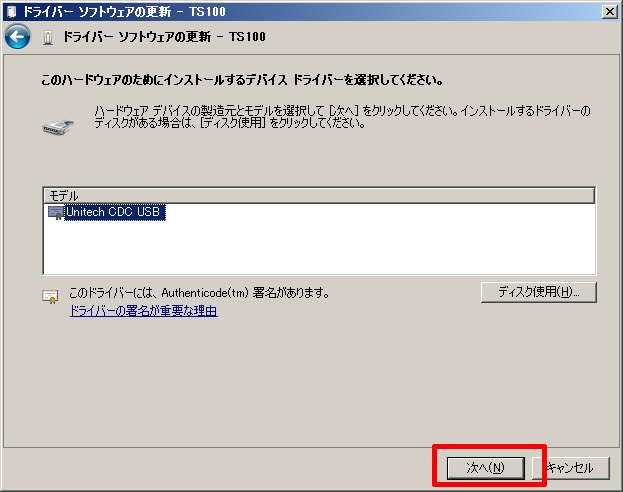This screenshot has height=492, width=623.
Task: Click the Unitech CDC USB driver icon
Action: pos(56,213)
